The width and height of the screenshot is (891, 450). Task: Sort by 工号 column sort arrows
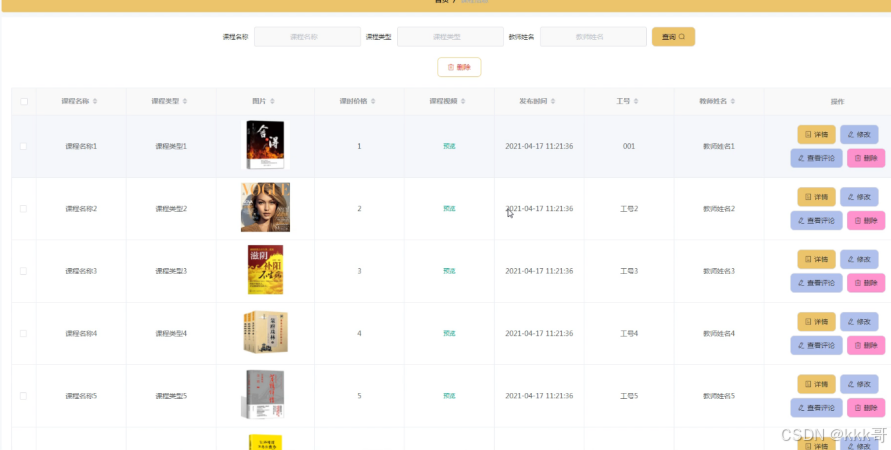tap(636, 101)
